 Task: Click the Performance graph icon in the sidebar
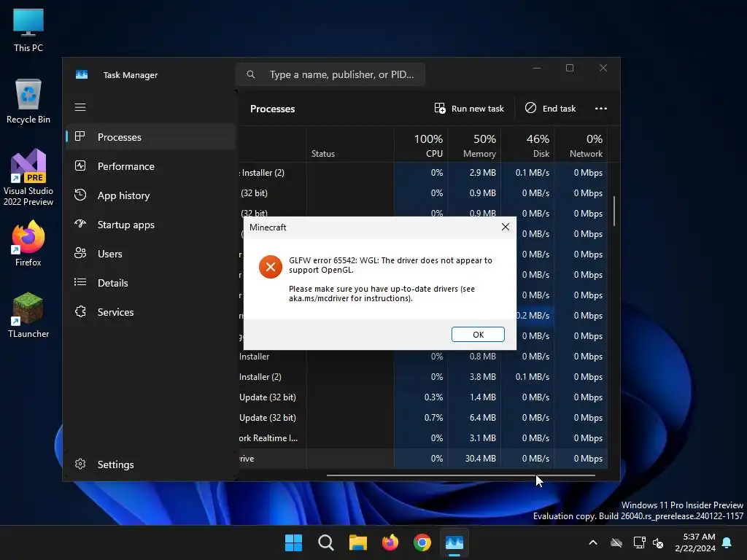(x=80, y=166)
